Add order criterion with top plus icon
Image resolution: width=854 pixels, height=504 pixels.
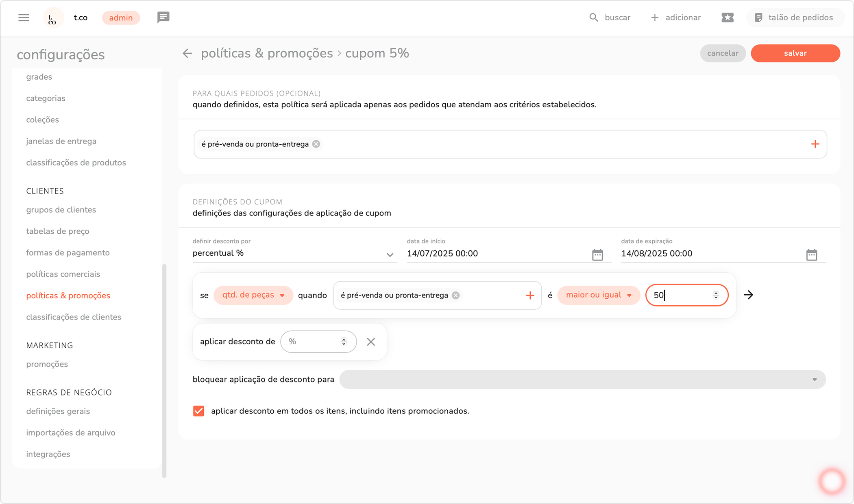point(815,144)
